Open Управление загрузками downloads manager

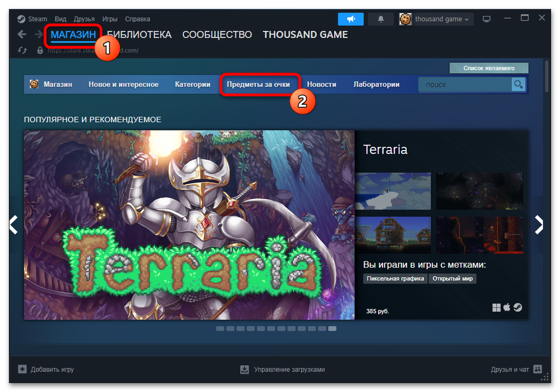[x=282, y=369]
